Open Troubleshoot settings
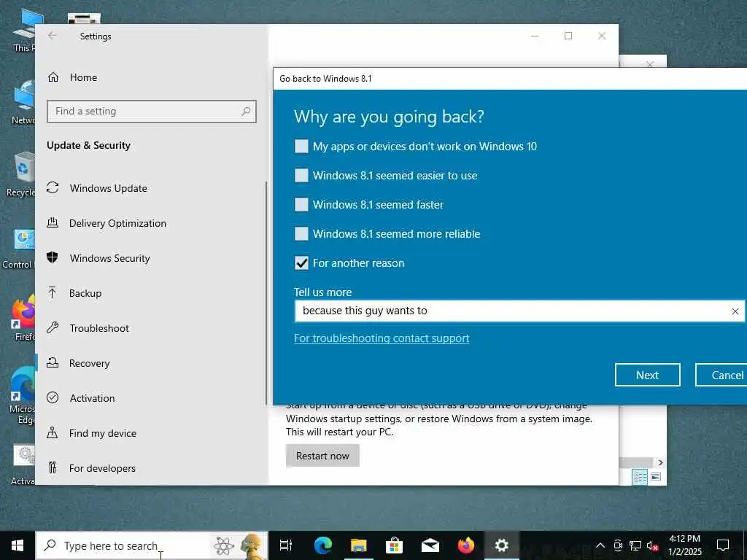747x560 pixels. click(x=99, y=328)
